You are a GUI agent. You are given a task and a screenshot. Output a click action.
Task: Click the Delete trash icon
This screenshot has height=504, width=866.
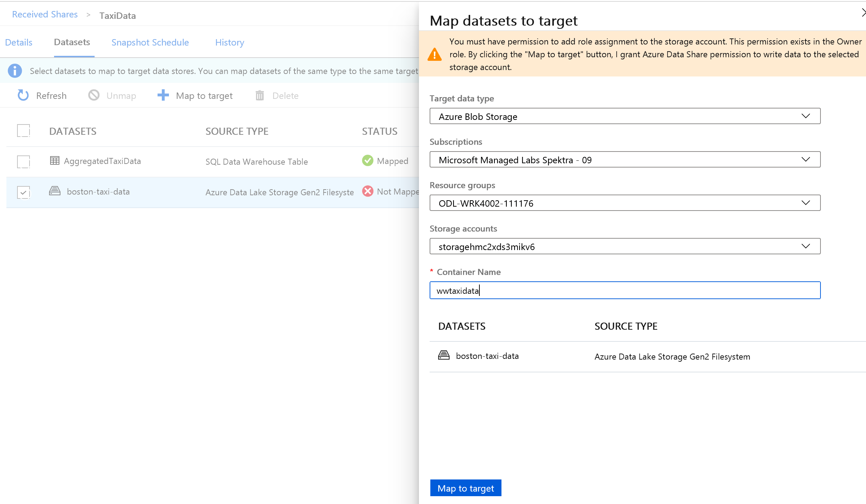260,95
